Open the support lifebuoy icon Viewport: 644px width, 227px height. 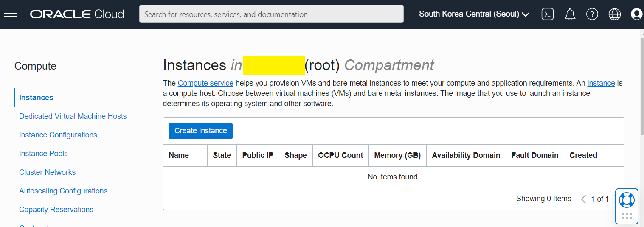point(627,200)
